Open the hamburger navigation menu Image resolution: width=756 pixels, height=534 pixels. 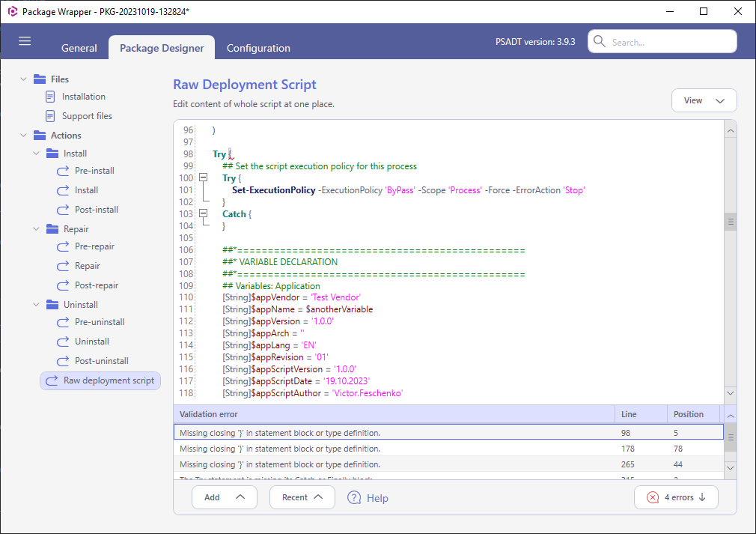pyautogui.click(x=25, y=41)
